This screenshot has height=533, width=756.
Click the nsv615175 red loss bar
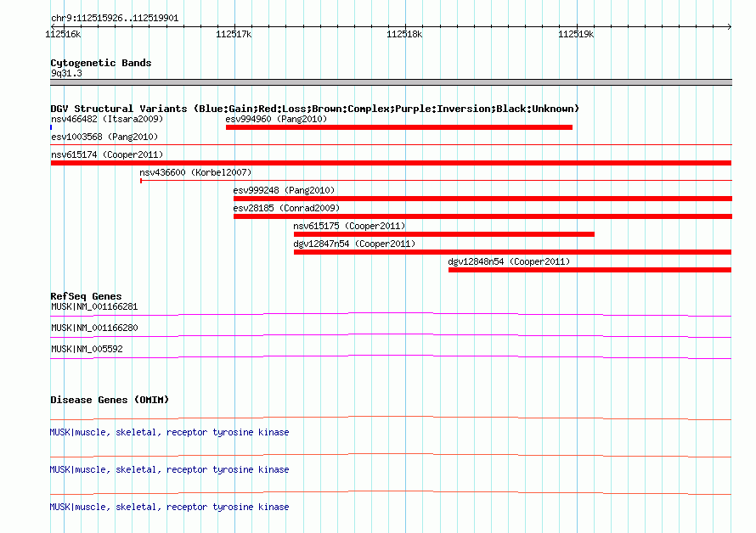(x=444, y=234)
